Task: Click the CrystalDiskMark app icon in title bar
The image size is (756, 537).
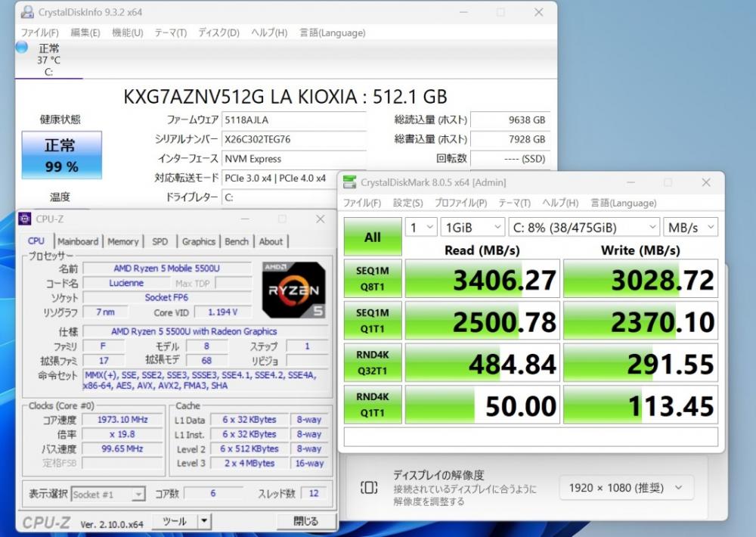Action: tap(349, 182)
